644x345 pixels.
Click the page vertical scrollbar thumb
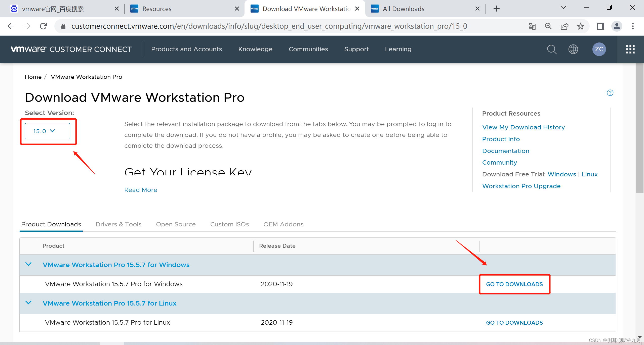click(x=639, y=128)
